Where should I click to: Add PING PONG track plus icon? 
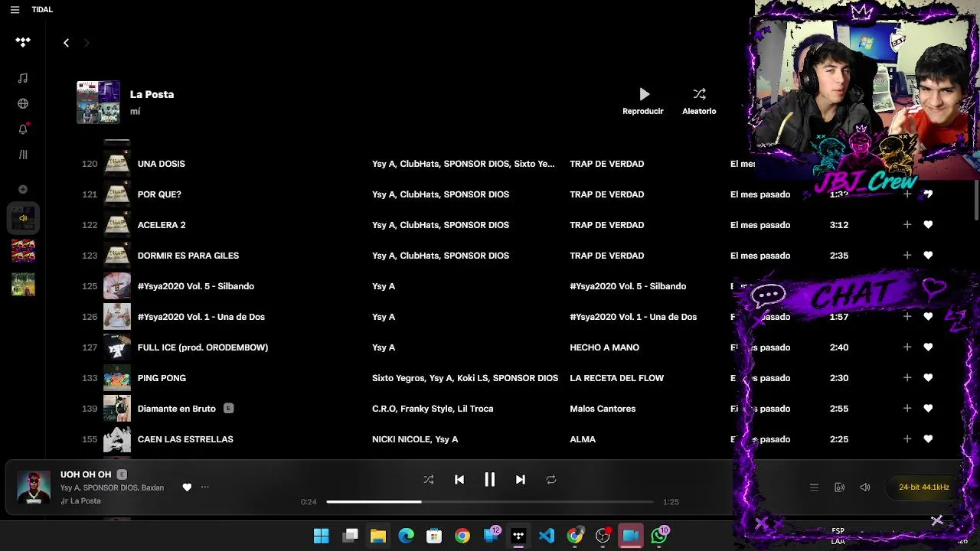coord(907,378)
